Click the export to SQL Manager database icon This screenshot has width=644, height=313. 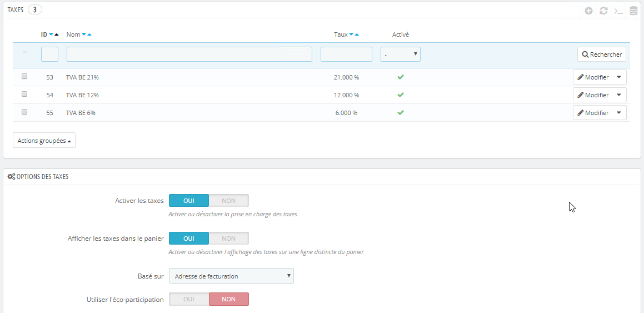point(633,11)
